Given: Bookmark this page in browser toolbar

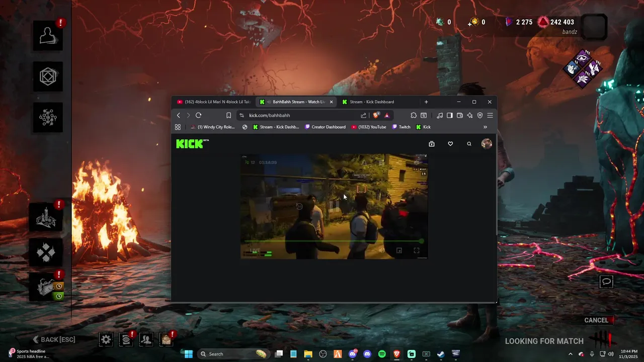Looking at the screenshot, I should [x=228, y=115].
